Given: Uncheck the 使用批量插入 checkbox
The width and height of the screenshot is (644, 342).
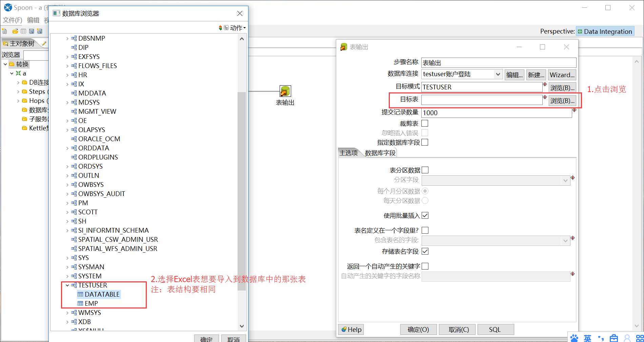Looking at the screenshot, I should point(425,215).
